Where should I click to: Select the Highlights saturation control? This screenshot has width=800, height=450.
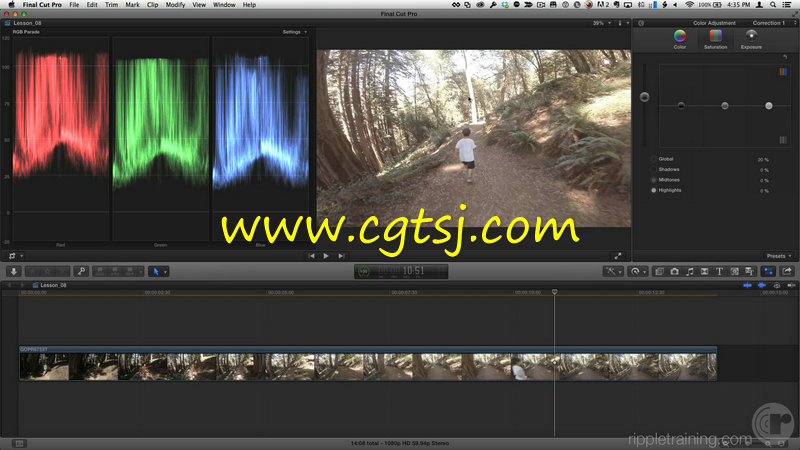654,190
